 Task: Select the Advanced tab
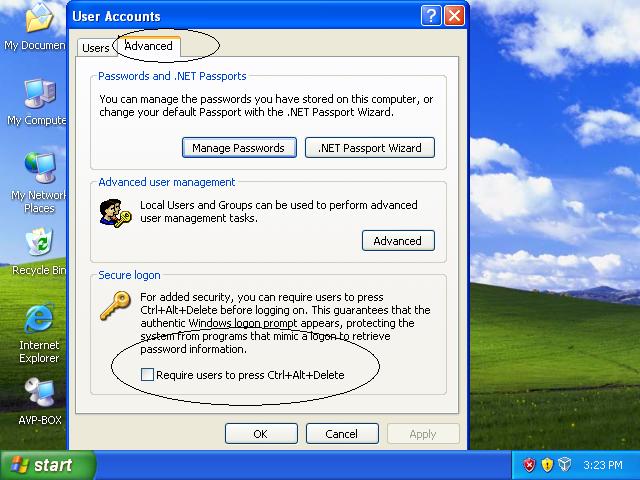tap(148, 46)
